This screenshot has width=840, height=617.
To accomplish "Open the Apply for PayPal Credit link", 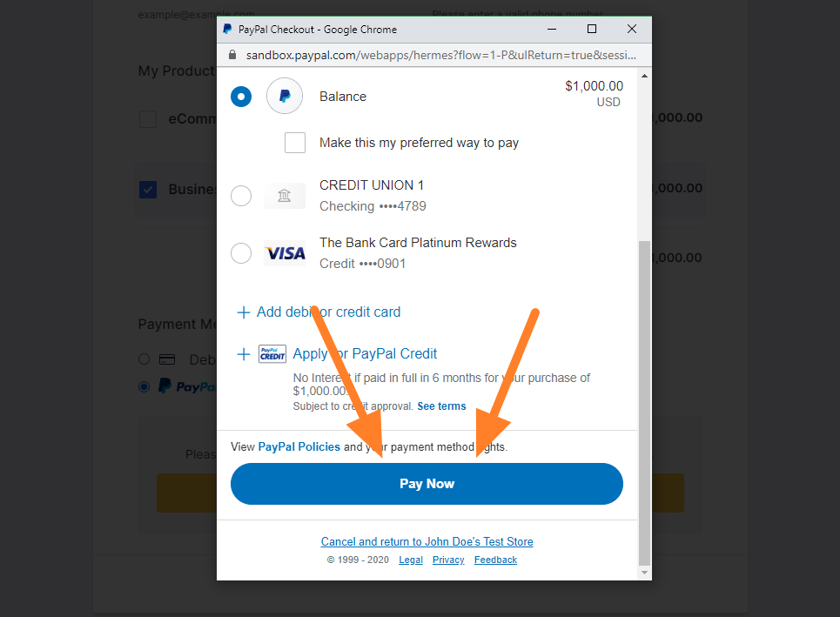I will [365, 354].
